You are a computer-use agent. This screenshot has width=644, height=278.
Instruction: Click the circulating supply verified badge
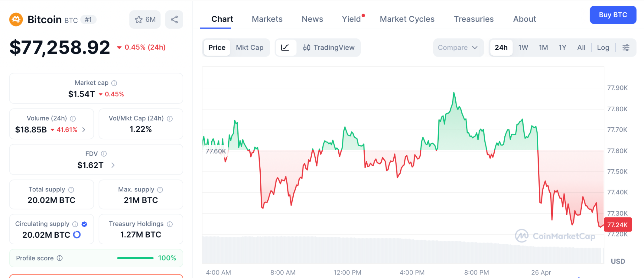pyautogui.click(x=84, y=224)
